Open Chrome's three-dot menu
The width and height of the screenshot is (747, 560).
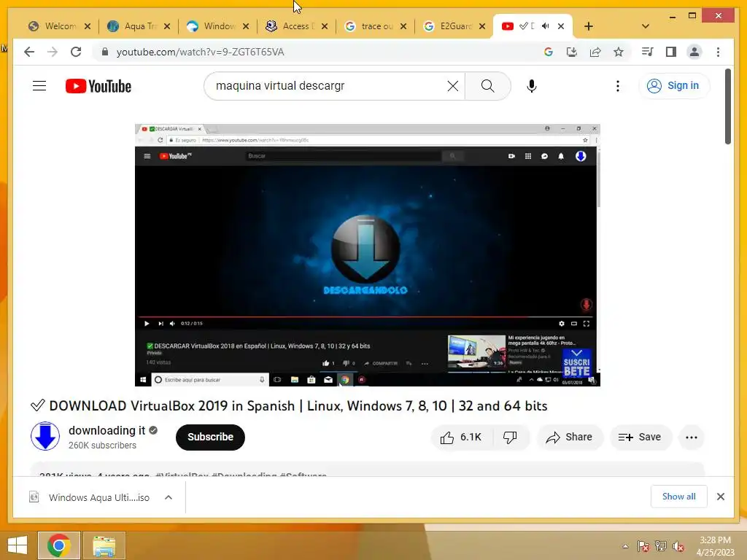(718, 52)
